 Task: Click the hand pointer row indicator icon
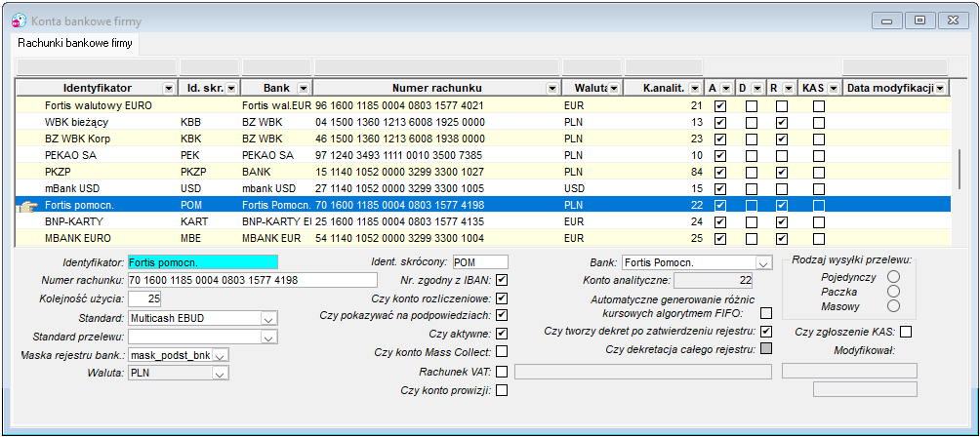(27, 206)
